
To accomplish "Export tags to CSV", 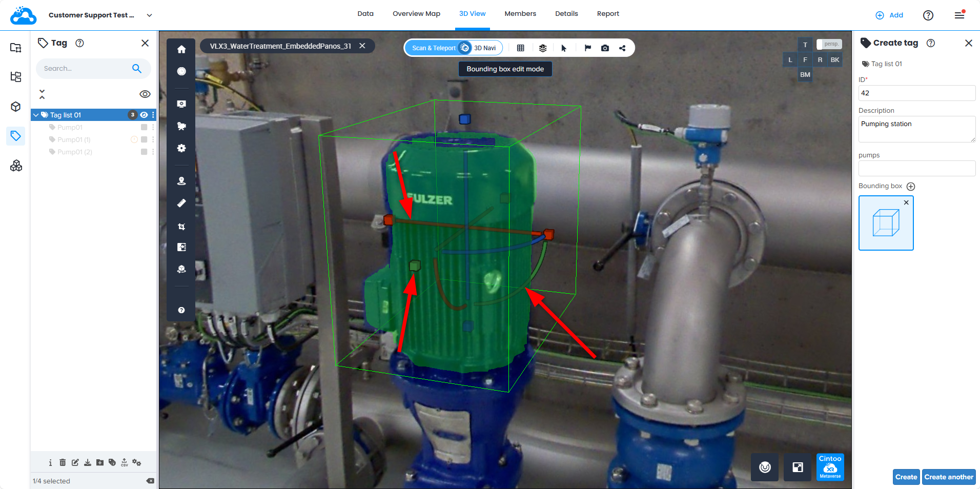I will (125, 462).
